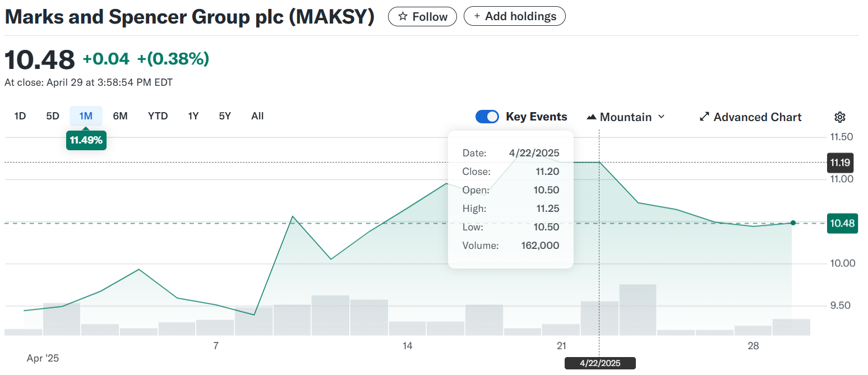Click the green 10.48 price label
Viewport: 868px width, 375px height.
[842, 223]
